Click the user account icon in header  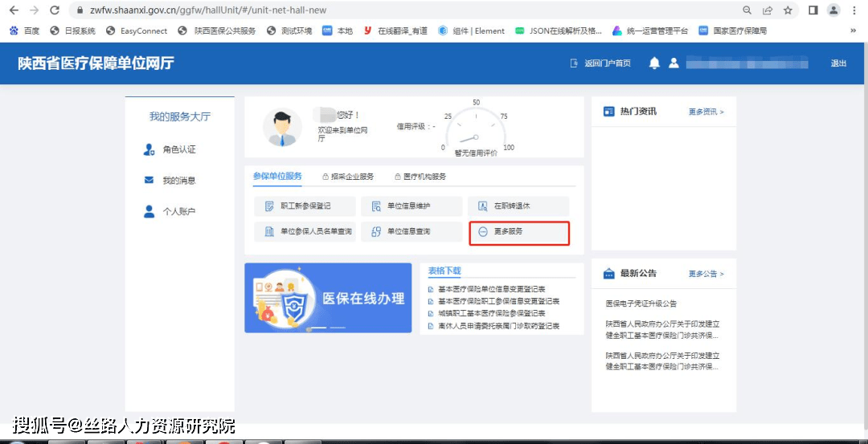coord(674,63)
